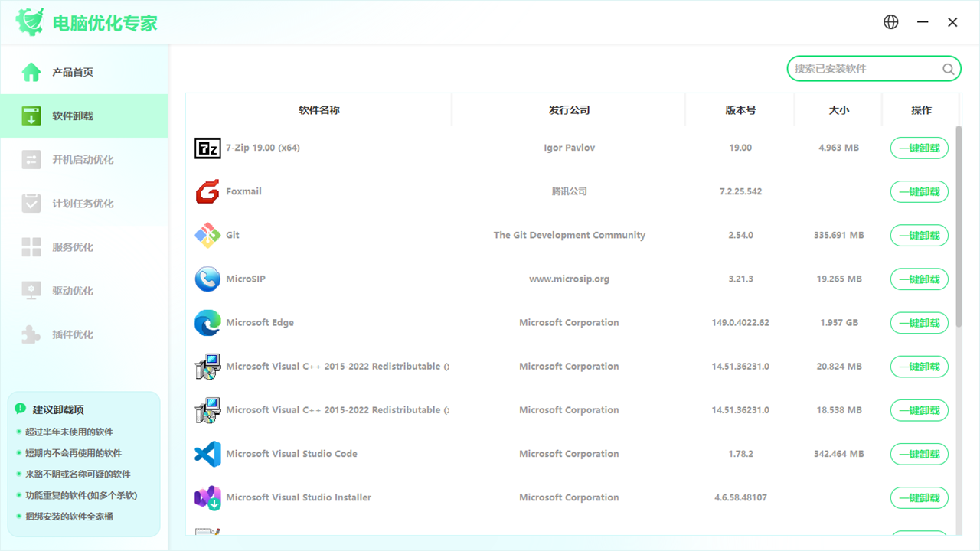
Task: Open the 软件卸载 section
Action: click(x=84, y=116)
